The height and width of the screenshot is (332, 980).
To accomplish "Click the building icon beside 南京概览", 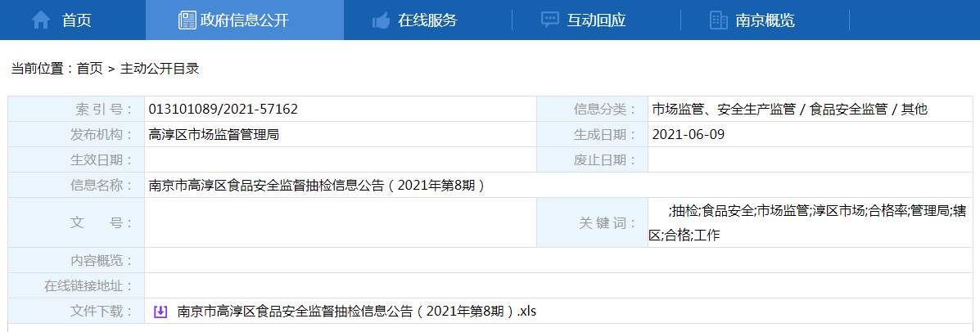I will tap(719, 20).
